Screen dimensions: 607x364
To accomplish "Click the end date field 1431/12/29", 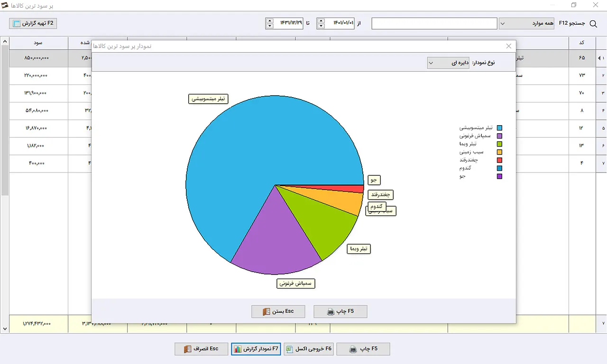I will point(289,23).
